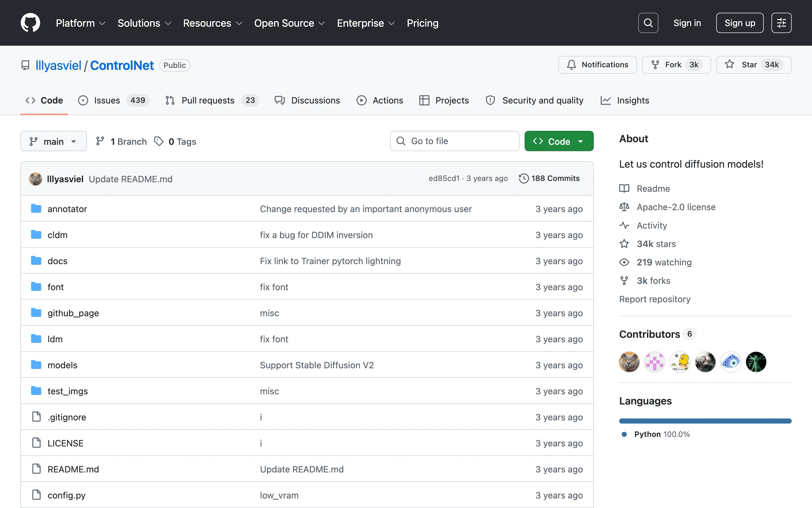Expand the Open Source menu
This screenshot has width=812, height=508.
pos(289,23)
